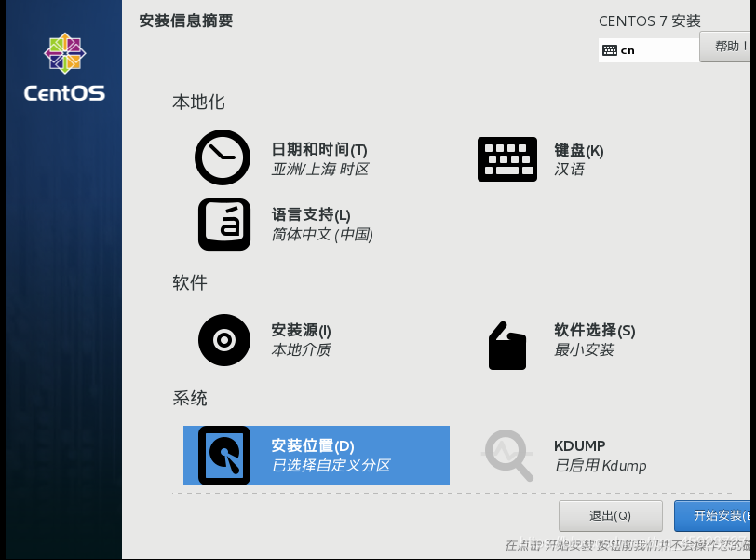Open the KDUMP magnifier icon

(508, 456)
